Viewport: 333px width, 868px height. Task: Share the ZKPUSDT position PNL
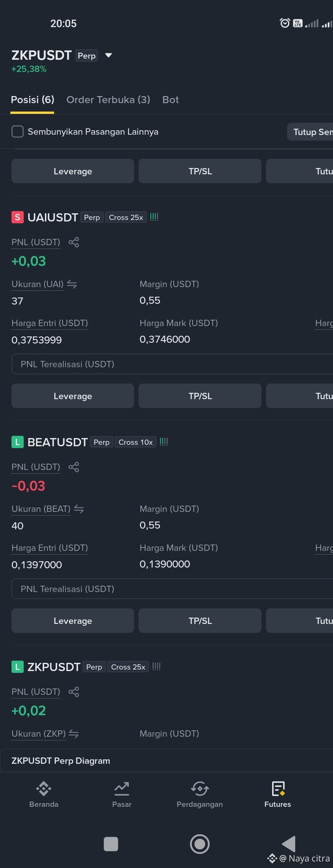[x=74, y=692]
